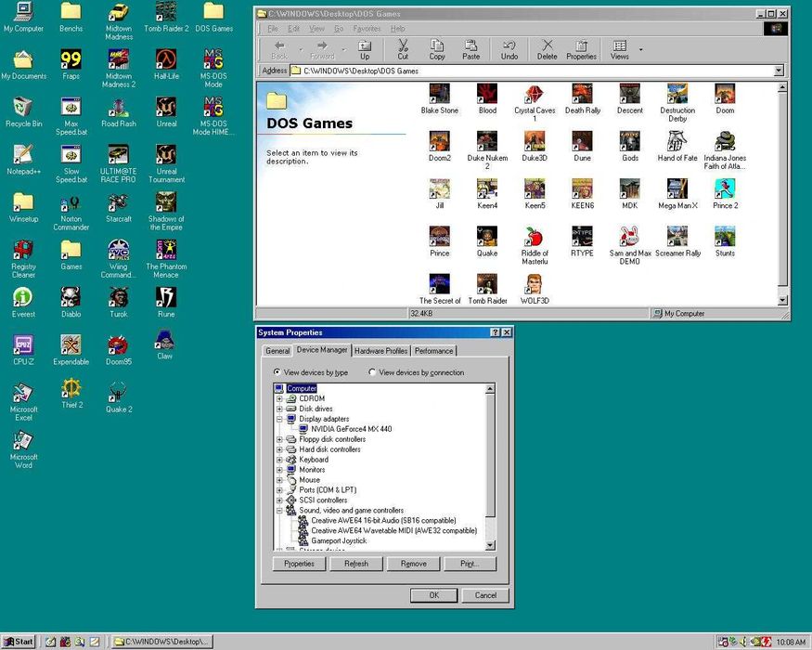The image size is (812, 650).
Task: Collapse the Display adapters node
Action: coord(279,419)
